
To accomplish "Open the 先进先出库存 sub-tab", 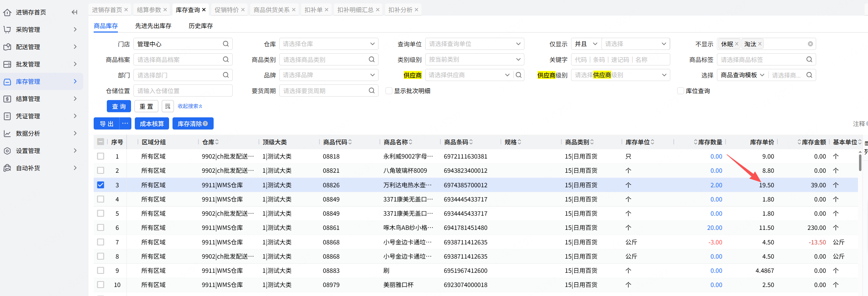I will (153, 26).
